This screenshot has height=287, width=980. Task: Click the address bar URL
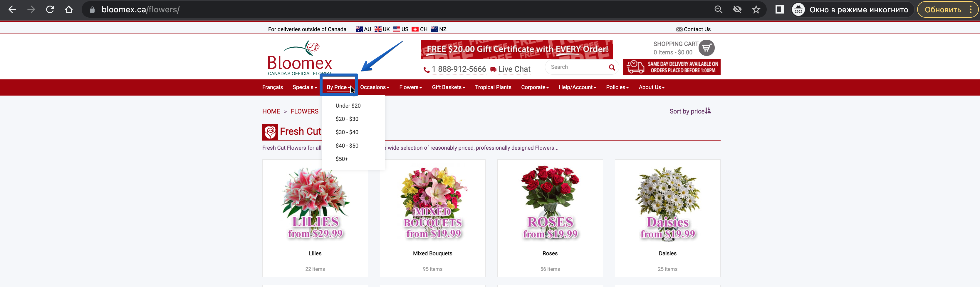(x=140, y=9)
